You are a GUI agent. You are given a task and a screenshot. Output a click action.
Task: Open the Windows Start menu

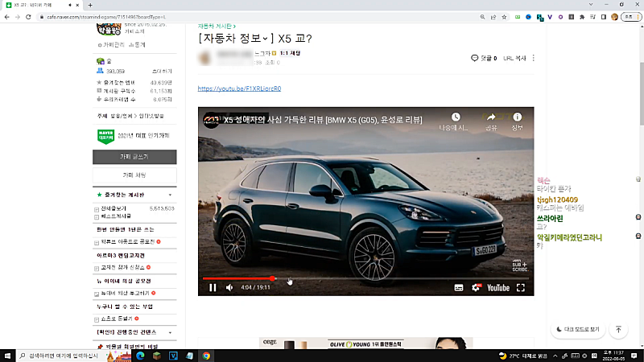click(x=7, y=356)
